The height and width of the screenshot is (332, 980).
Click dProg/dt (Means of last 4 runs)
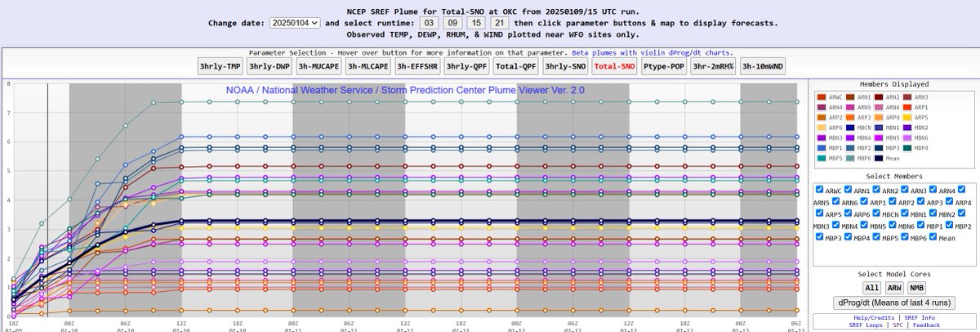pos(894,302)
